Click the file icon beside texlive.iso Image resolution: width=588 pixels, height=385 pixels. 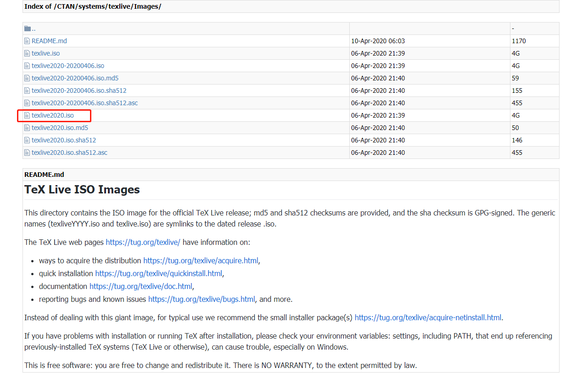[27, 53]
